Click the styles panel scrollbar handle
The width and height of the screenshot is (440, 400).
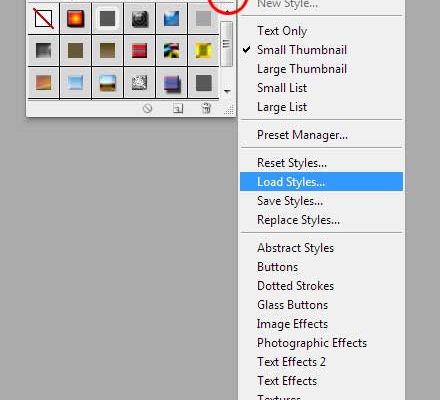pyautogui.click(x=227, y=44)
